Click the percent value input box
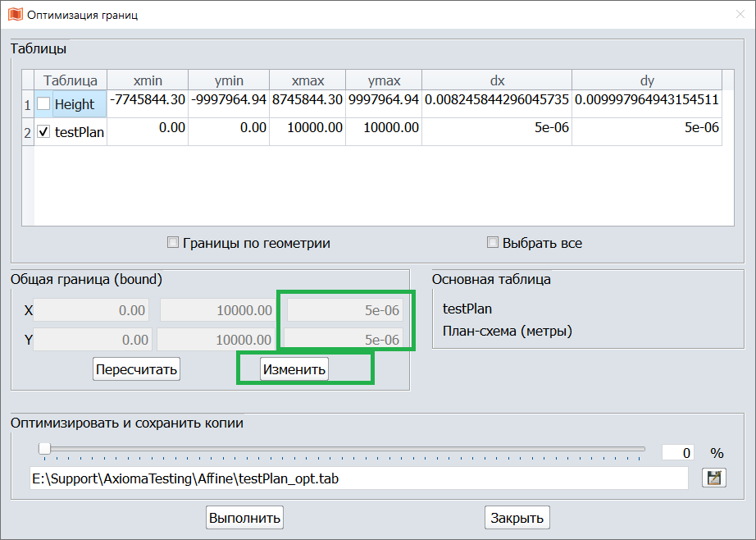 [679, 453]
